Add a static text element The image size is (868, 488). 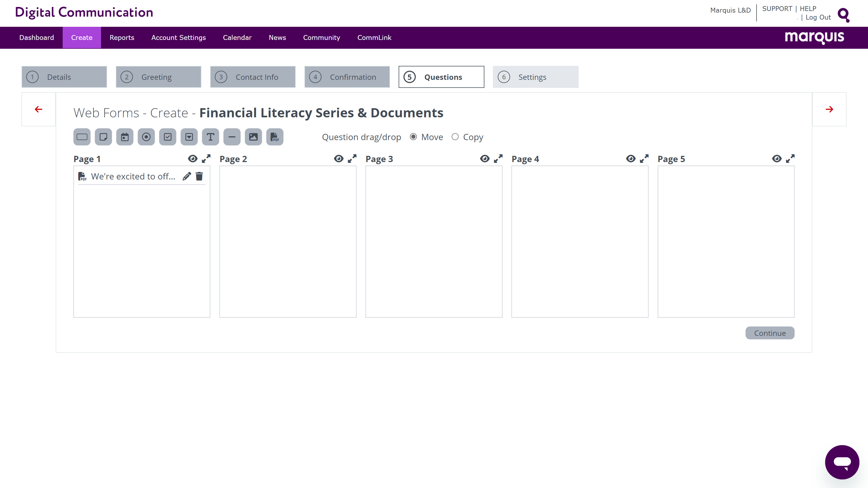coord(211,137)
